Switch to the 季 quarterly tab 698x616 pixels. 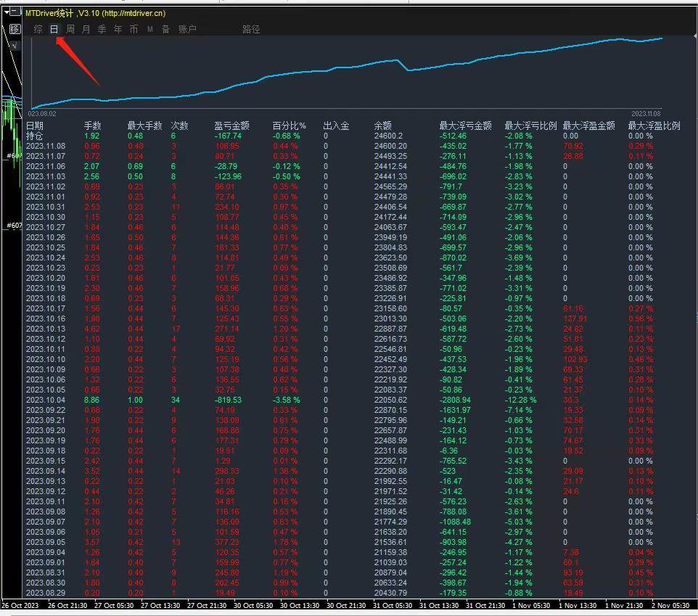tap(102, 29)
